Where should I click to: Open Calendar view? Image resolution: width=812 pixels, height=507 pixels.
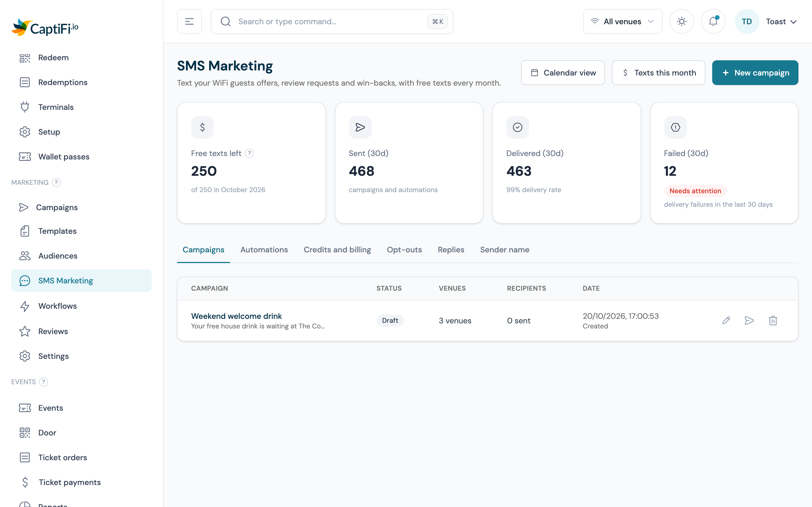pos(563,73)
